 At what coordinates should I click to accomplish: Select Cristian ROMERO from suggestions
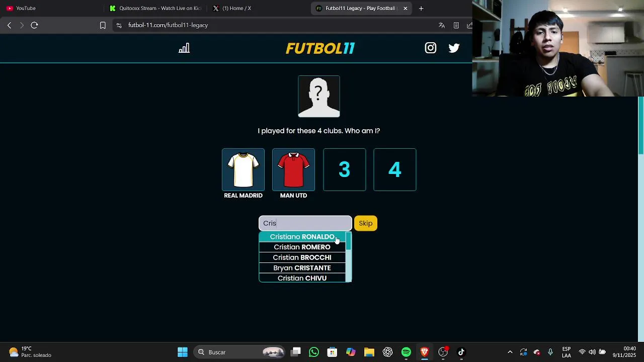pos(302,247)
